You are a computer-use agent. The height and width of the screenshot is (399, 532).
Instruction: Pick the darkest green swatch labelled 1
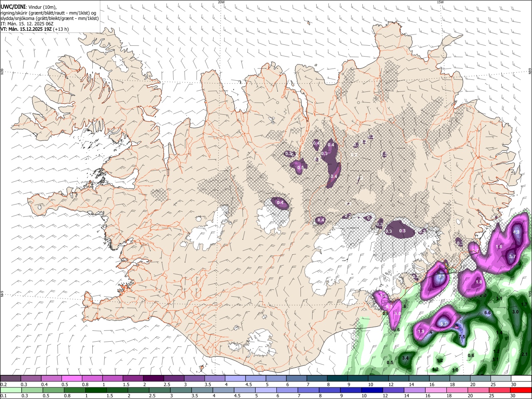95,390
